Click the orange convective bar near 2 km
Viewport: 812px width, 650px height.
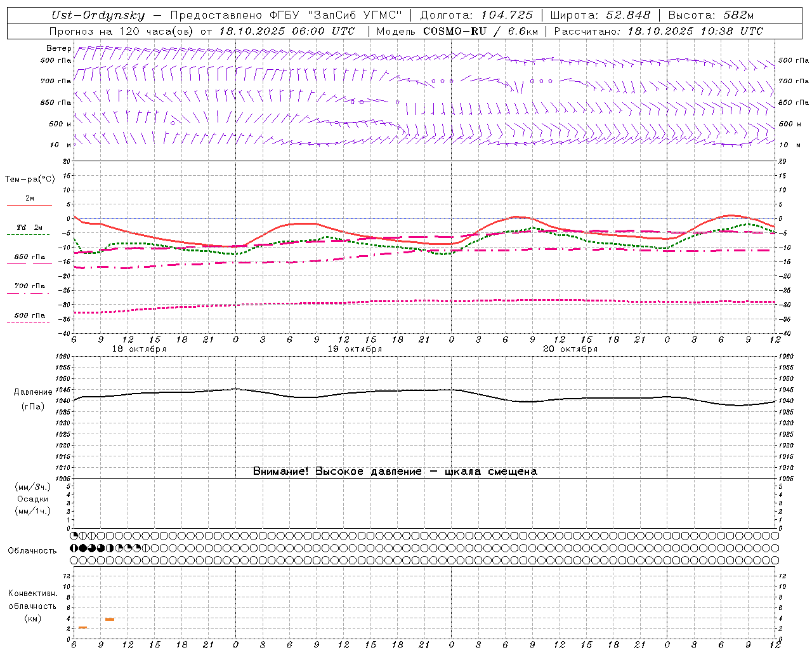click(82, 628)
